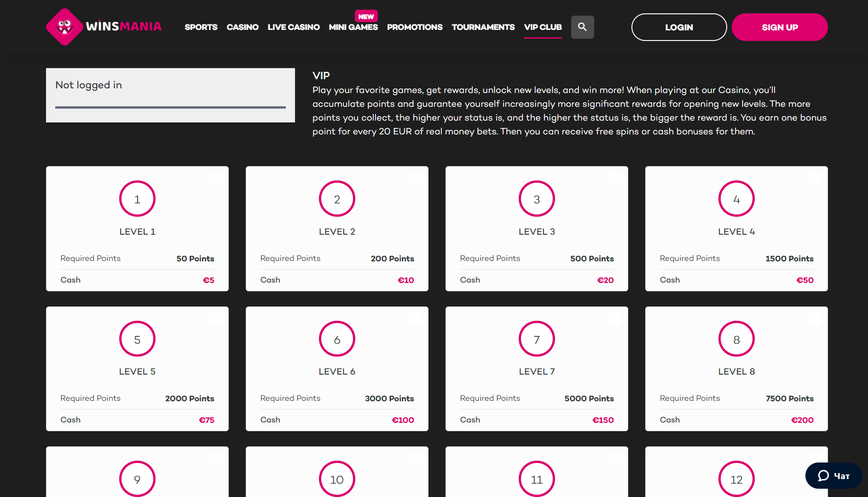Open the search magnifier icon

pos(582,27)
